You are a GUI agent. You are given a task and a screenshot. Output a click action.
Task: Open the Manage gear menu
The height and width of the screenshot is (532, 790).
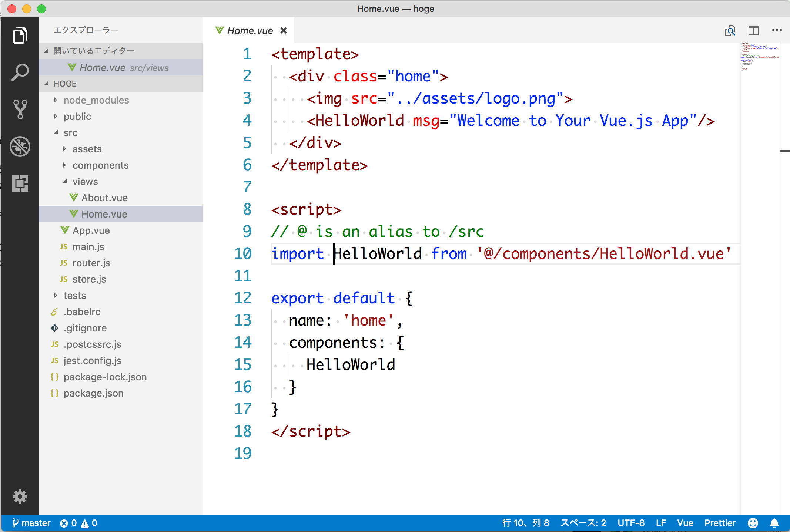(20, 496)
